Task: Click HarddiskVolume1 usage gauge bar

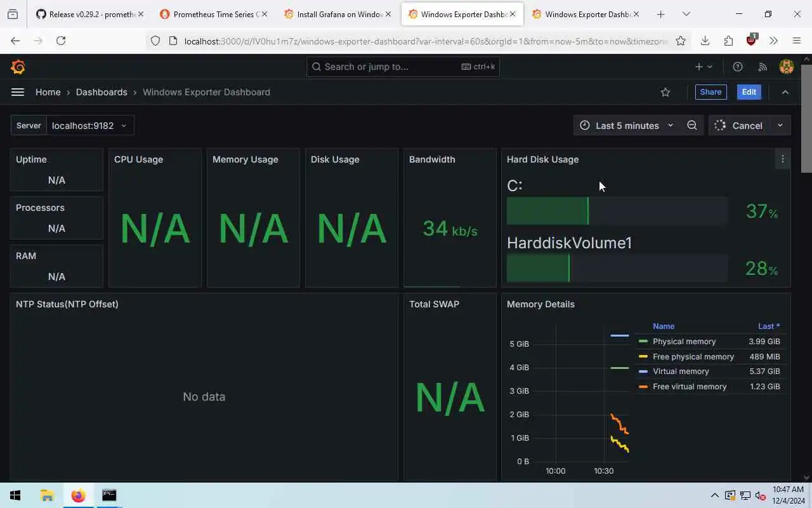Action: [x=617, y=268]
